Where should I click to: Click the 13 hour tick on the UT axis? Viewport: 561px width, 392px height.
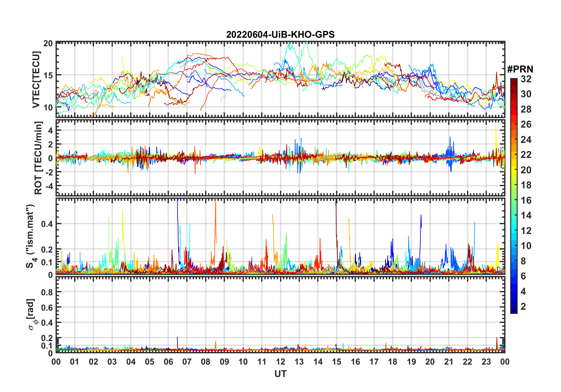(x=299, y=362)
